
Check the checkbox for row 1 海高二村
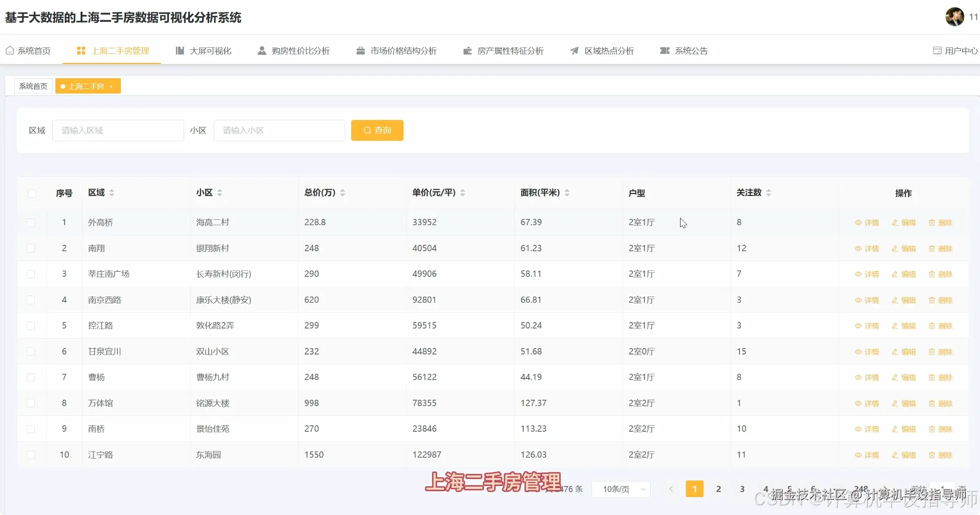pyautogui.click(x=31, y=222)
